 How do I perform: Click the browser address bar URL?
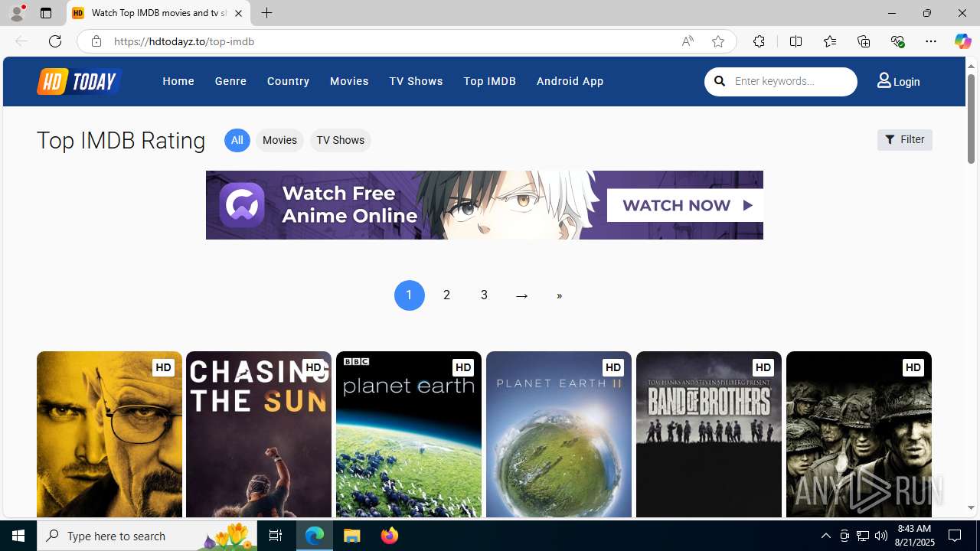click(x=185, y=41)
